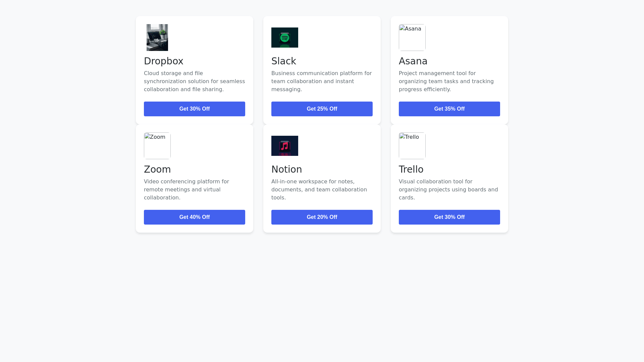Click the Dropbox card thumbnail image
This screenshot has height=362, width=644.
pos(157,38)
